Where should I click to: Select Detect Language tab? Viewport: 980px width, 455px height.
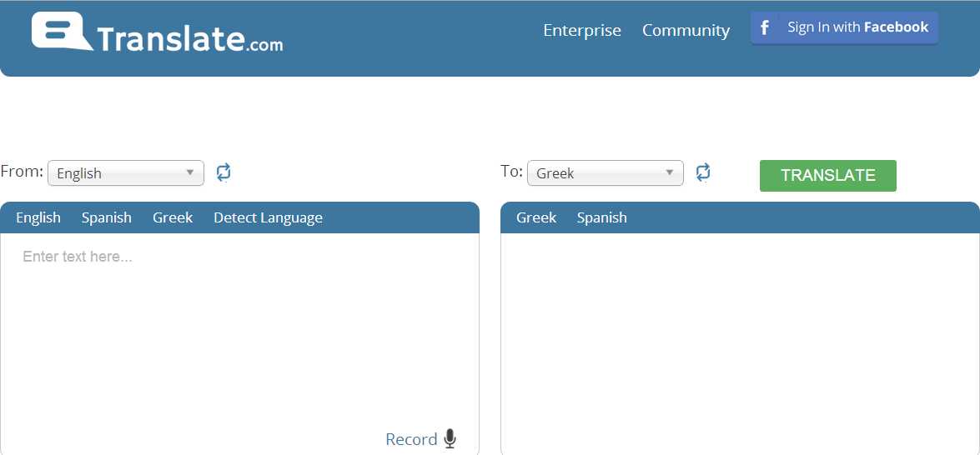tap(268, 217)
